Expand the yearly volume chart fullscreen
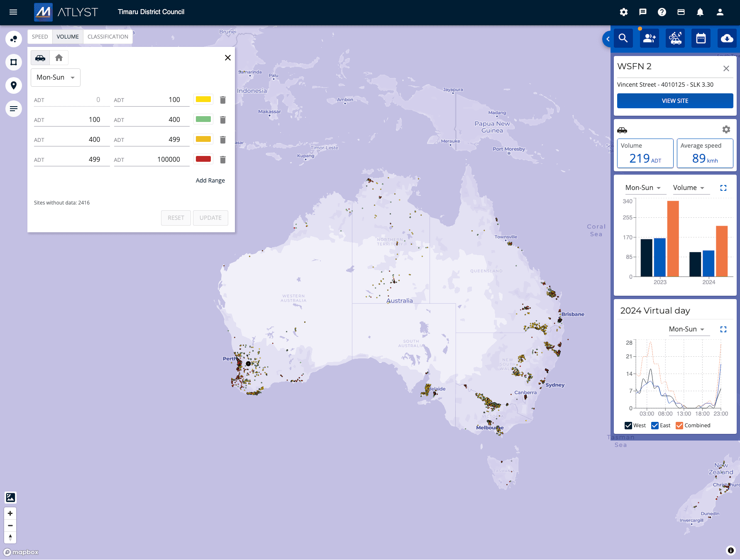The height and width of the screenshot is (560, 740). 723,188
